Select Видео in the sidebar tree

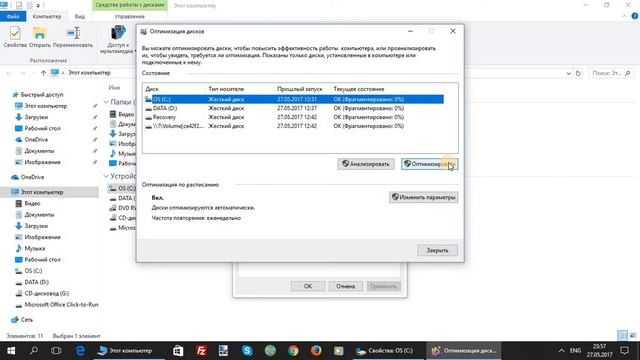32,203
